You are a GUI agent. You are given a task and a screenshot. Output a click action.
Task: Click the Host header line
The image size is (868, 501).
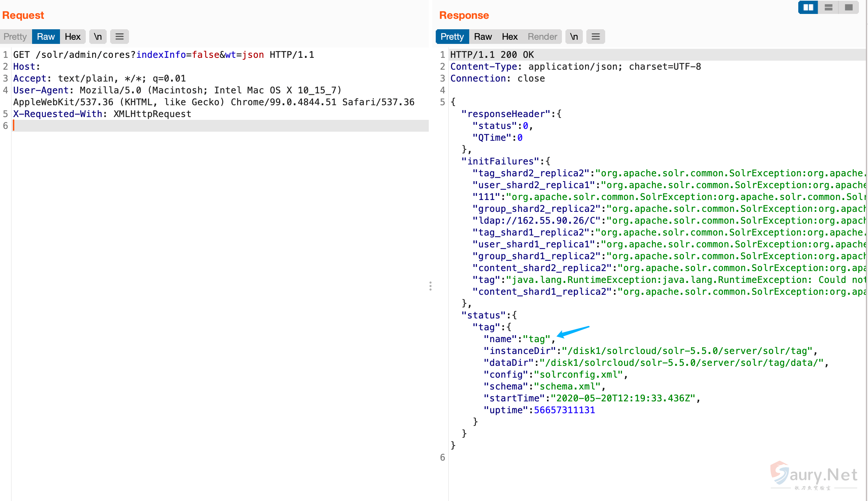click(26, 67)
